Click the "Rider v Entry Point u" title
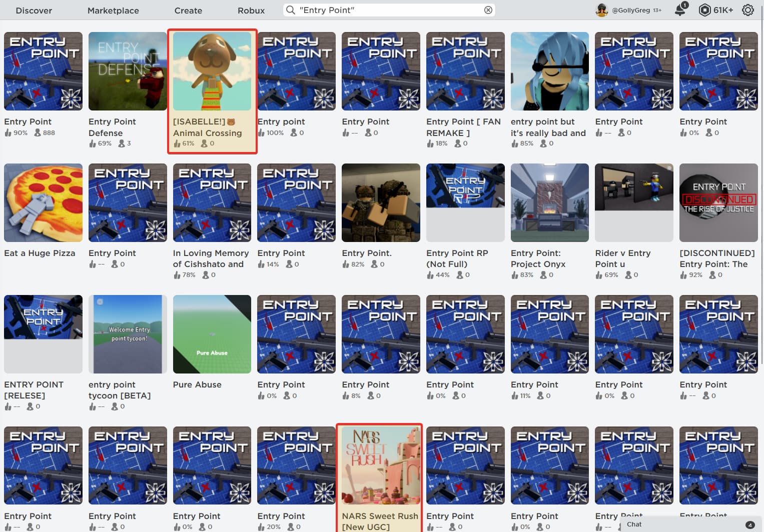Screen dimensions: 764x532 (623, 258)
